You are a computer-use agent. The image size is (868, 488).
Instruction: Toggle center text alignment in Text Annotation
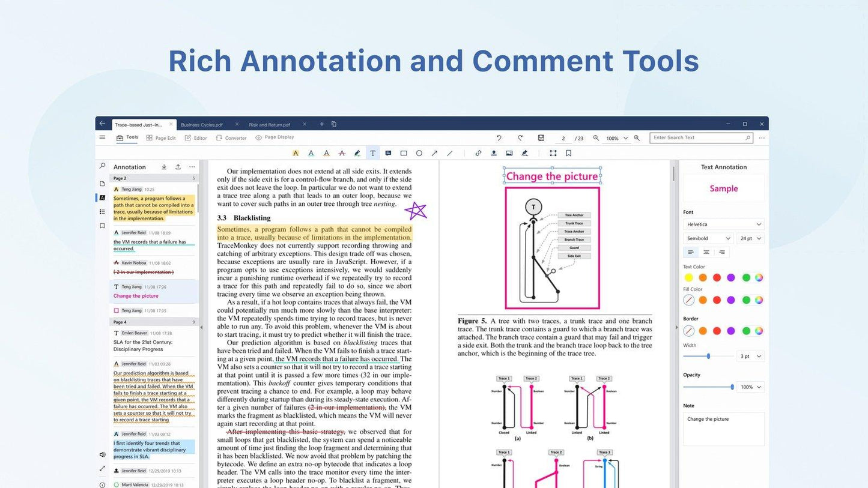pos(705,252)
